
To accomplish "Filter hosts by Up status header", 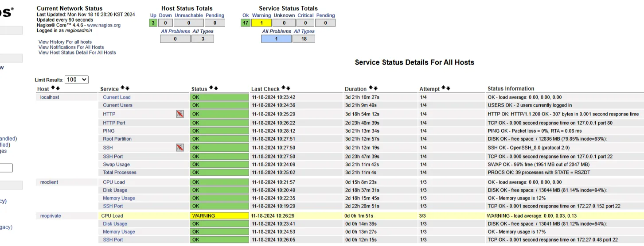I will 153,15.
